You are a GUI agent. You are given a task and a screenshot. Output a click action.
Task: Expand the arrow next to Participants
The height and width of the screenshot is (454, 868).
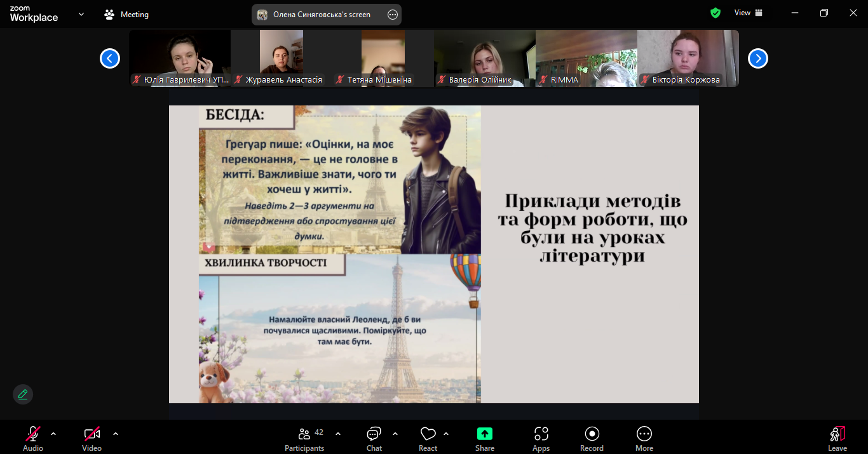click(x=338, y=434)
